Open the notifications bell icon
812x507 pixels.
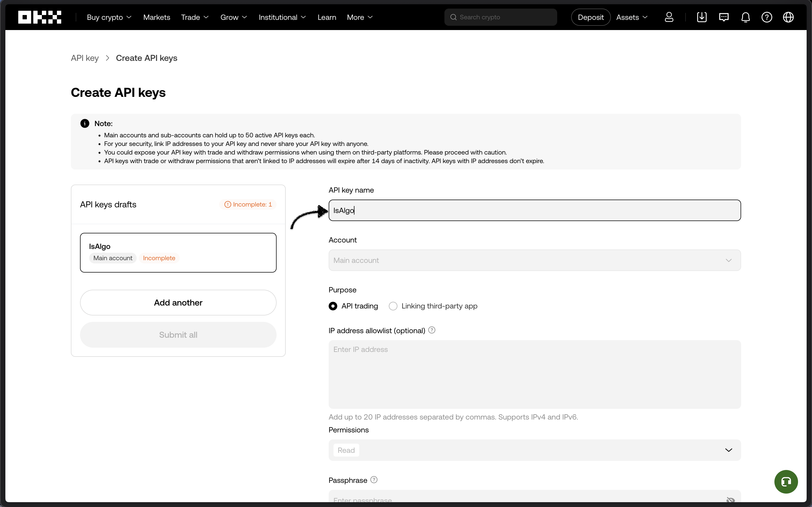(x=745, y=17)
